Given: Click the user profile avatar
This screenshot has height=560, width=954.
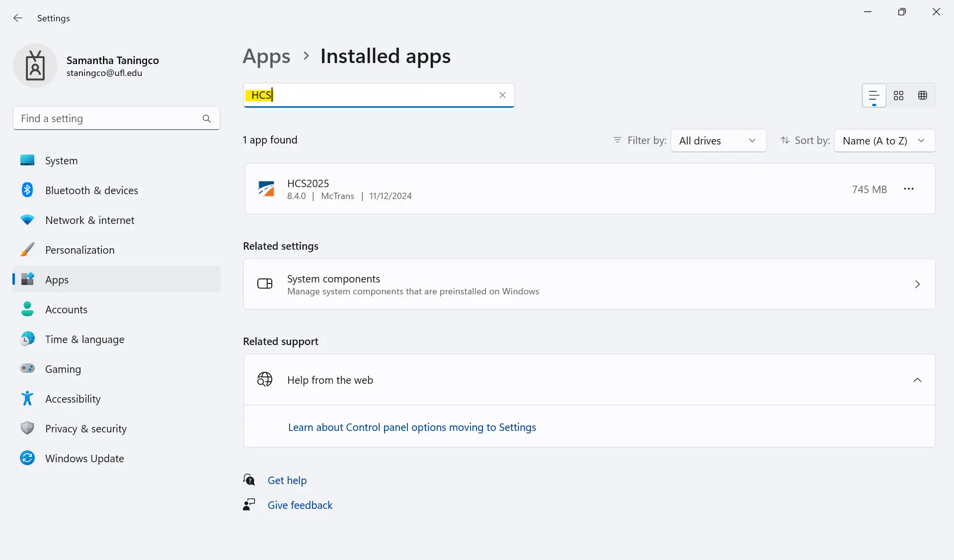Looking at the screenshot, I should point(35,66).
